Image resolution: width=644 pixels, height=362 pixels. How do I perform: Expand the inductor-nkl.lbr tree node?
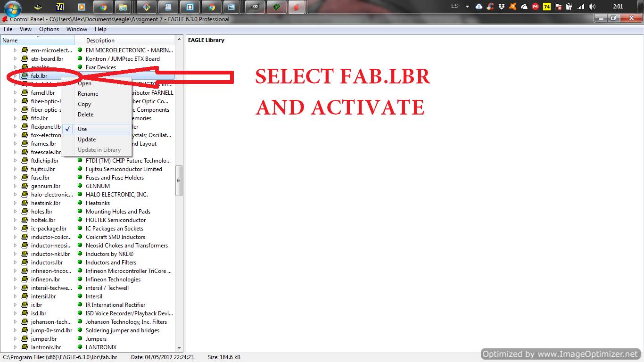pyautogui.click(x=15, y=254)
